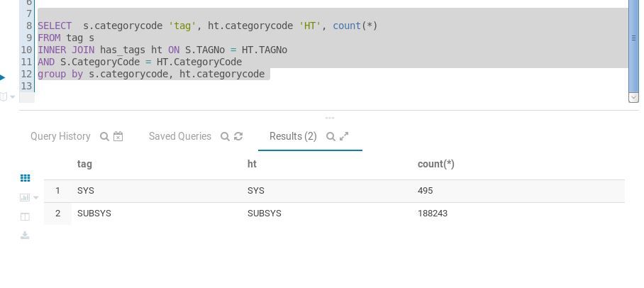Search the Query History
Viewport: 644px width, 288px height.
tap(104, 136)
